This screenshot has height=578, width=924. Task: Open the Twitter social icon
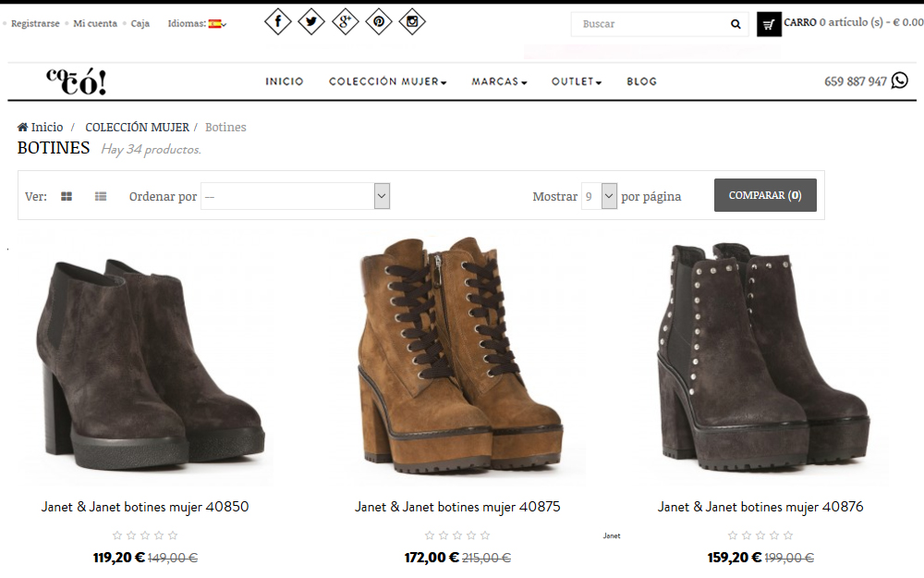tap(311, 22)
